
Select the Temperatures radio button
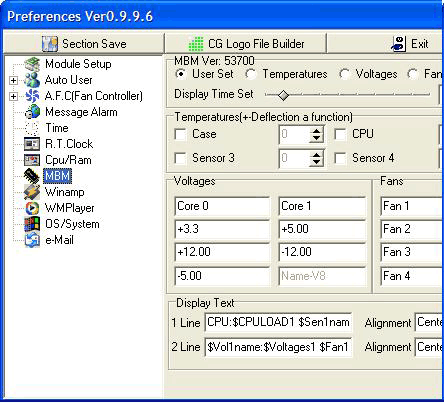251,74
